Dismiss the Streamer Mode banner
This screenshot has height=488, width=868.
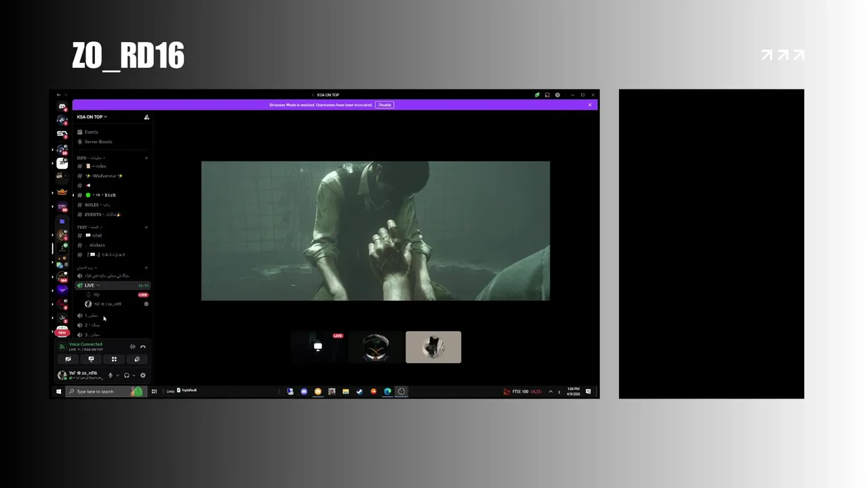[590, 105]
